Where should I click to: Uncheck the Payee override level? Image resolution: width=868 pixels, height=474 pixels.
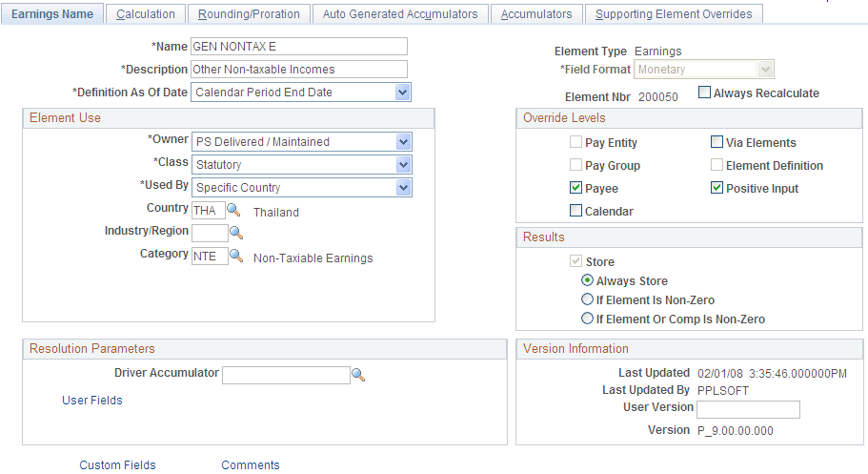575,188
